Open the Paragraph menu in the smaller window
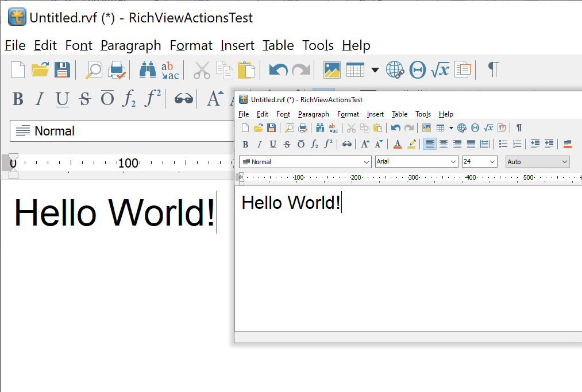Viewport: 582px width, 392px height. point(313,114)
